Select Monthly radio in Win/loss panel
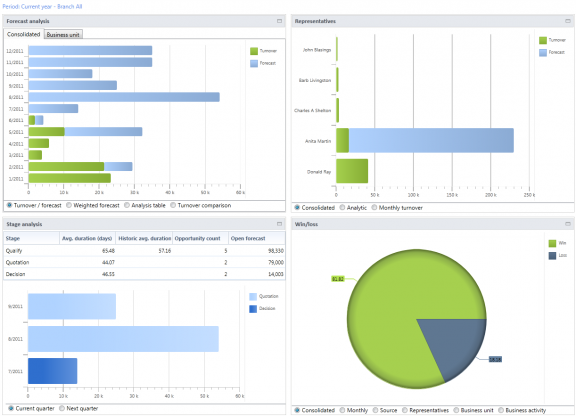This screenshot has width=576, height=416. [342, 410]
